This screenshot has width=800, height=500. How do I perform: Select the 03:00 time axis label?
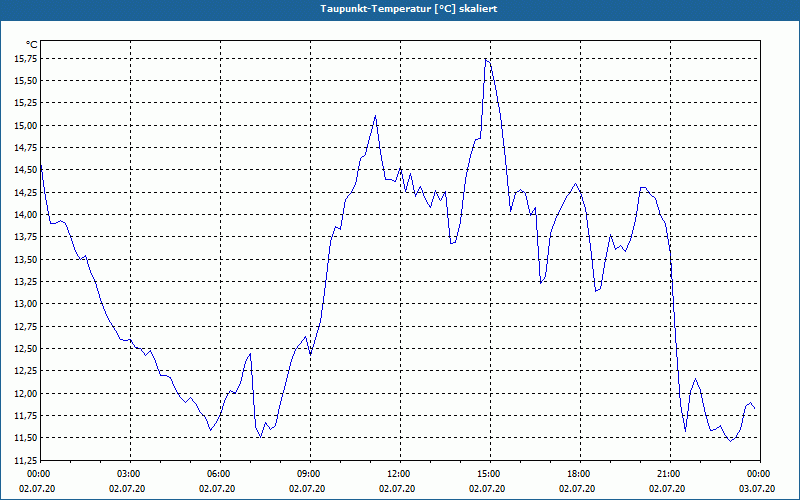[131, 474]
